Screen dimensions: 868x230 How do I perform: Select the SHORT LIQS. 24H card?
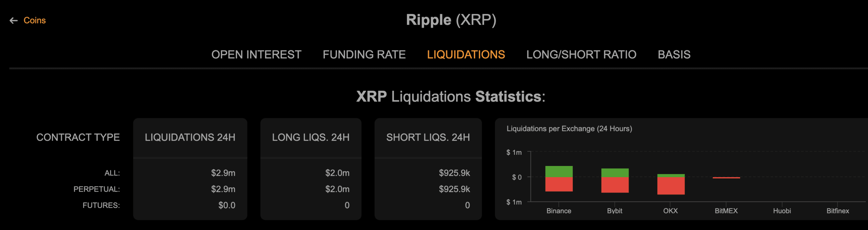428,138
